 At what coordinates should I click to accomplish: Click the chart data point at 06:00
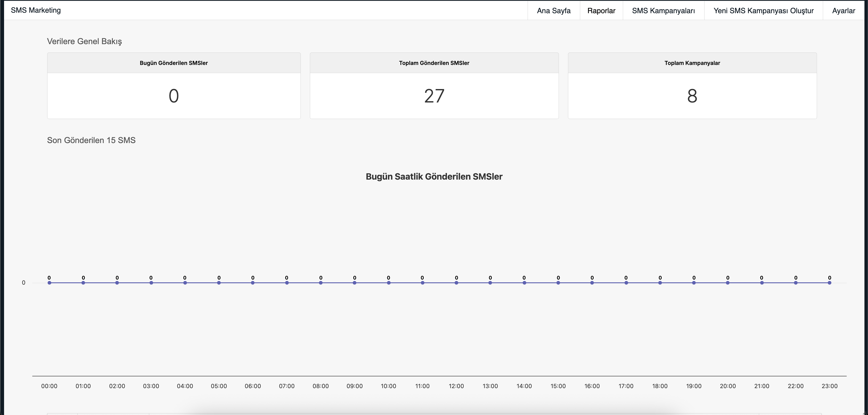pos(253,283)
